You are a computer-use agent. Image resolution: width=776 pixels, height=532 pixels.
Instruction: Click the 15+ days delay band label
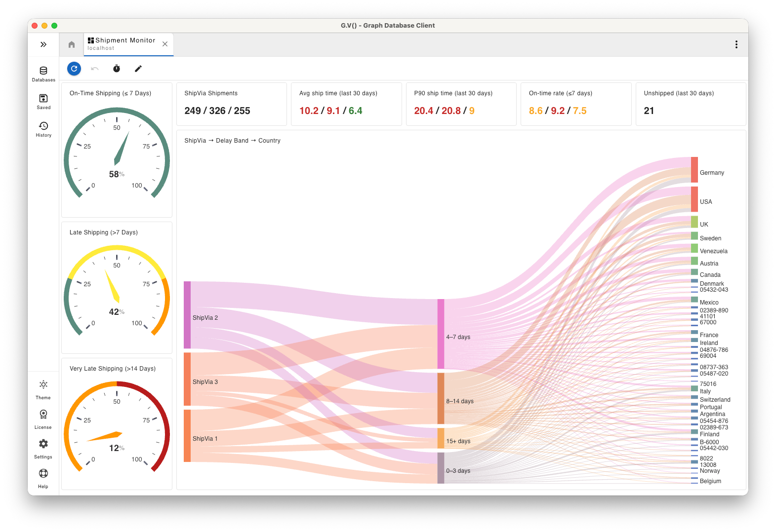pos(458,441)
